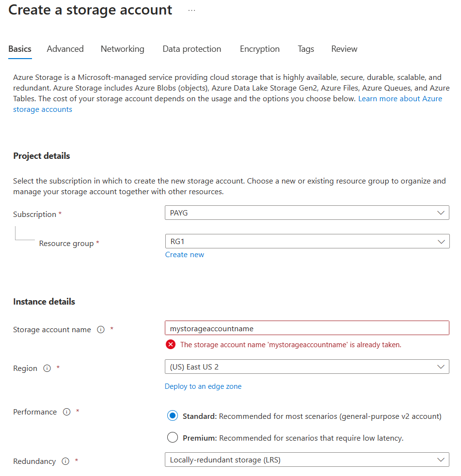Switch to the Advanced tab

tap(65, 49)
